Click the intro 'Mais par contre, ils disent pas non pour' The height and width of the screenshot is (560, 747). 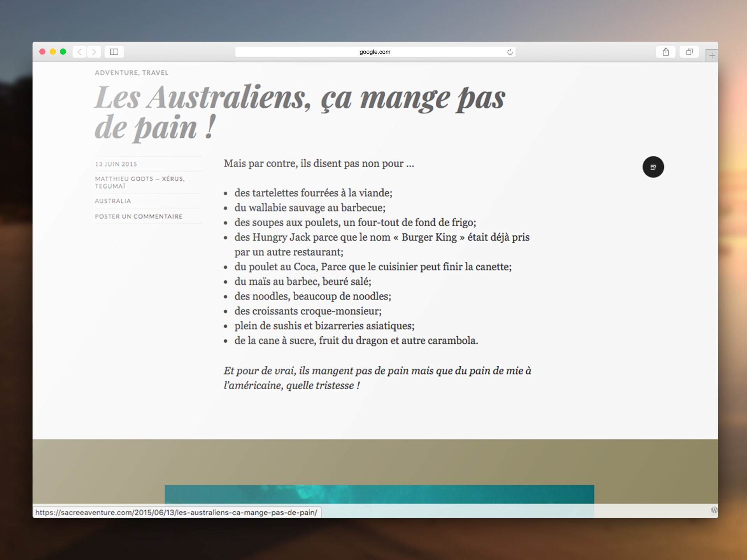point(319,163)
